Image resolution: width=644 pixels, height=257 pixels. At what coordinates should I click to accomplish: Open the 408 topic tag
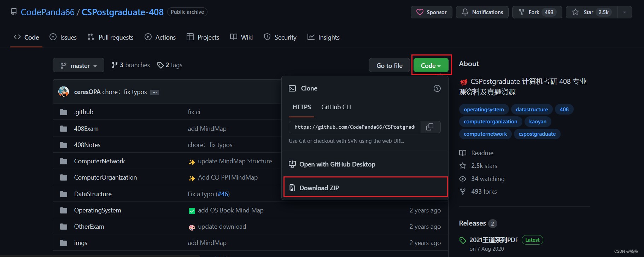pos(564,110)
